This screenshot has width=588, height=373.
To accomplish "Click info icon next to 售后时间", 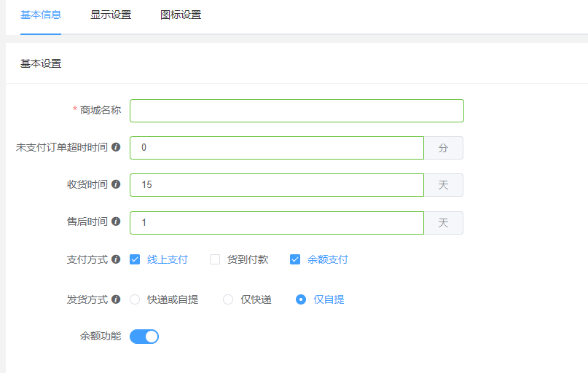I will (116, 221).
